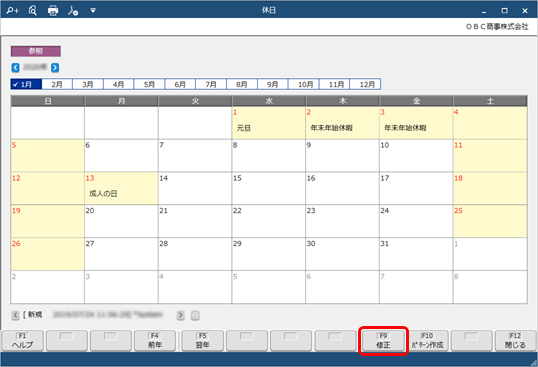This screenshot has height=367, width=538.
Task: Select the January 15 cell
Action: 269,188
